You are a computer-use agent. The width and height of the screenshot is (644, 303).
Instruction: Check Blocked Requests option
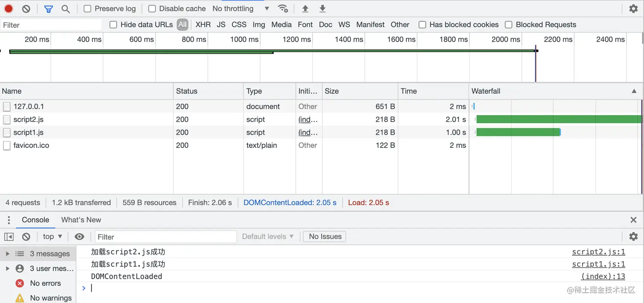click(509, 25)
